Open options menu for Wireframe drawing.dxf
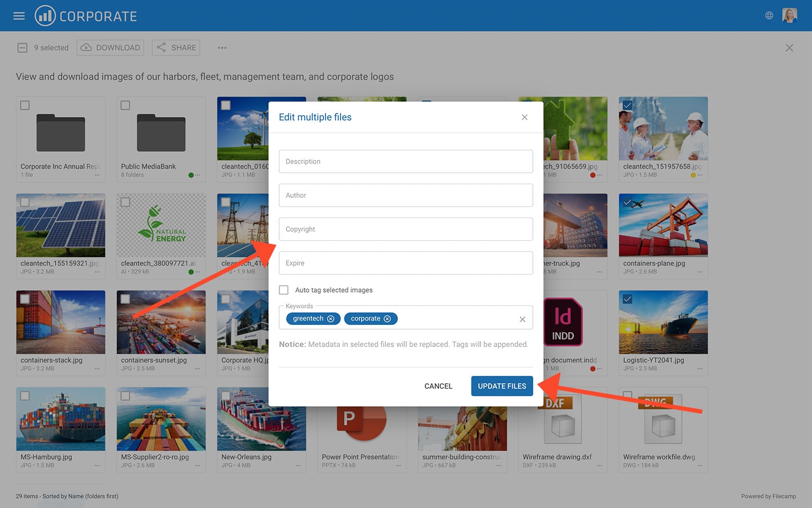Screen dimensions: 812x508 pyautogui.click(x=599, y=466)
